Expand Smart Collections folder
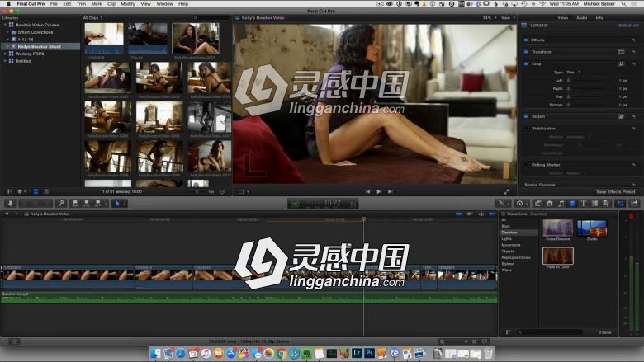This screenshot has width=644, height=362. pyautogui.click(x=7, y=32)
